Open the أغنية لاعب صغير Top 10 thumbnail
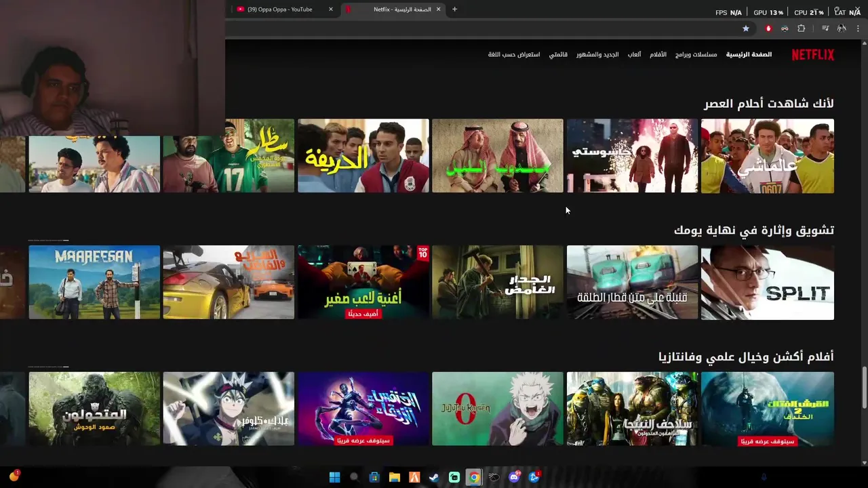 pyautogui.click(x=363, y=283)
